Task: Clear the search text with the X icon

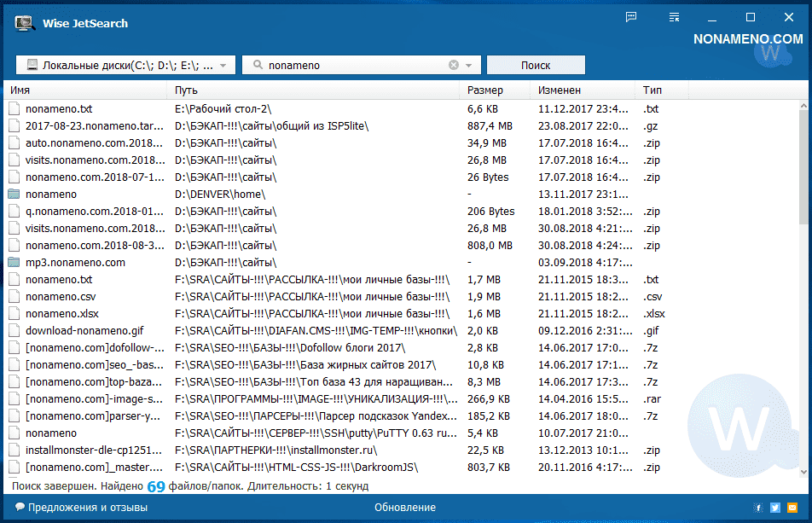Action: (x=454, y=65)
